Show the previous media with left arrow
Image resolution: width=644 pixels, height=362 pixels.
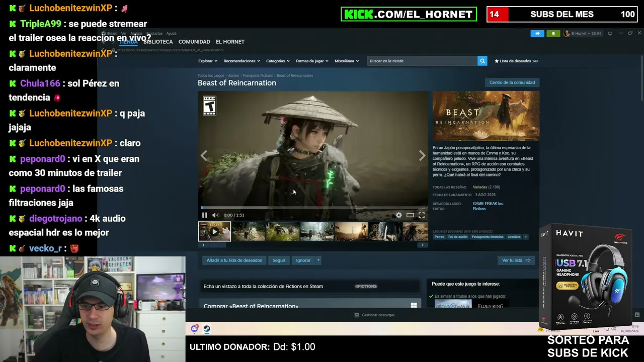pos(204,156)
